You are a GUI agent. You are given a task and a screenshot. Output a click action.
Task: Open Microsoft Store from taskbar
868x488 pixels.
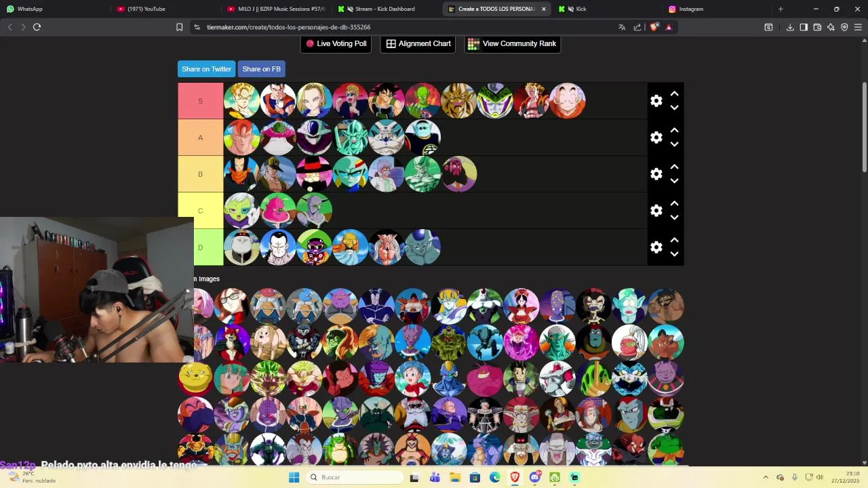474,477
